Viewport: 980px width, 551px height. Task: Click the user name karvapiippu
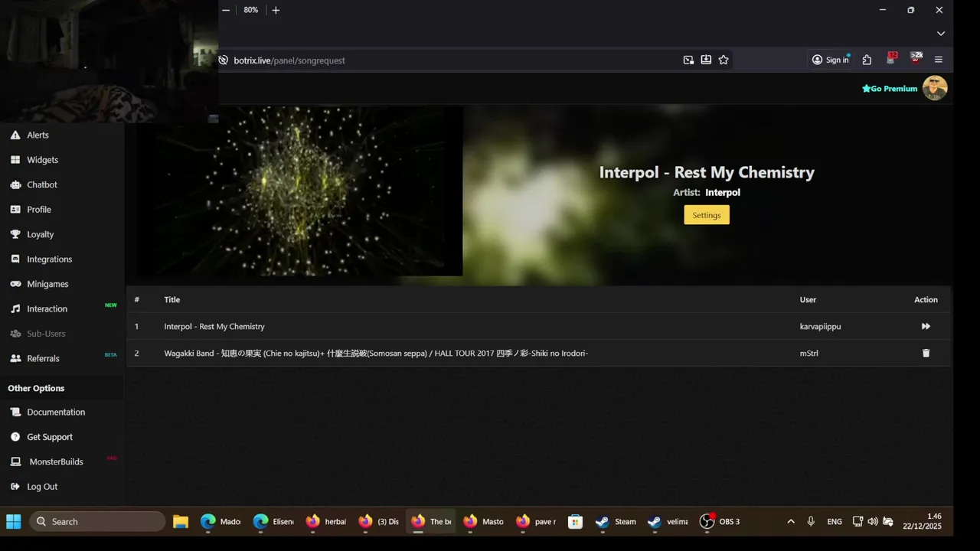820,327
